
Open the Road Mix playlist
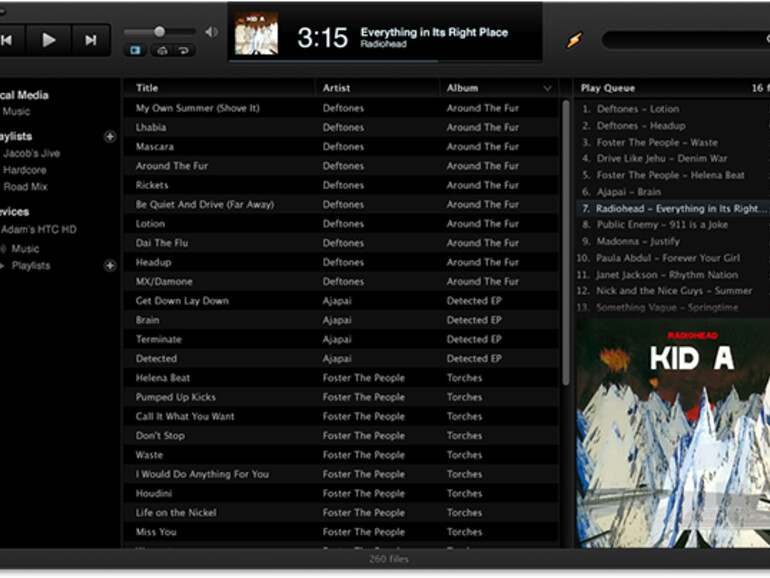[26, 187]
